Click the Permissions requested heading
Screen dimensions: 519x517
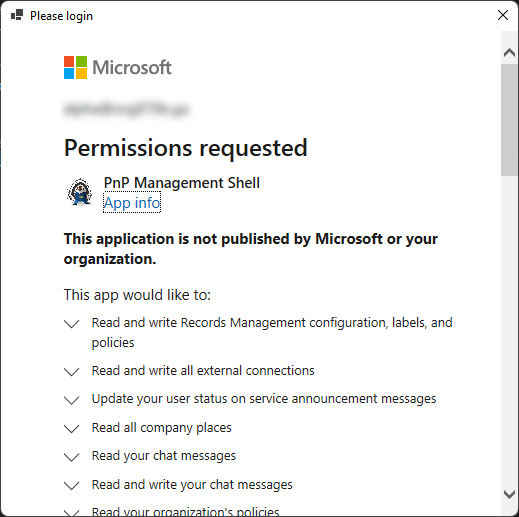185,148
